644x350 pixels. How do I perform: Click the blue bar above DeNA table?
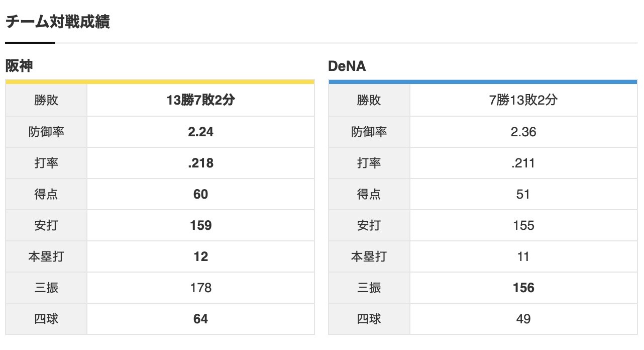pyautogui.click(x=483, y=81)
